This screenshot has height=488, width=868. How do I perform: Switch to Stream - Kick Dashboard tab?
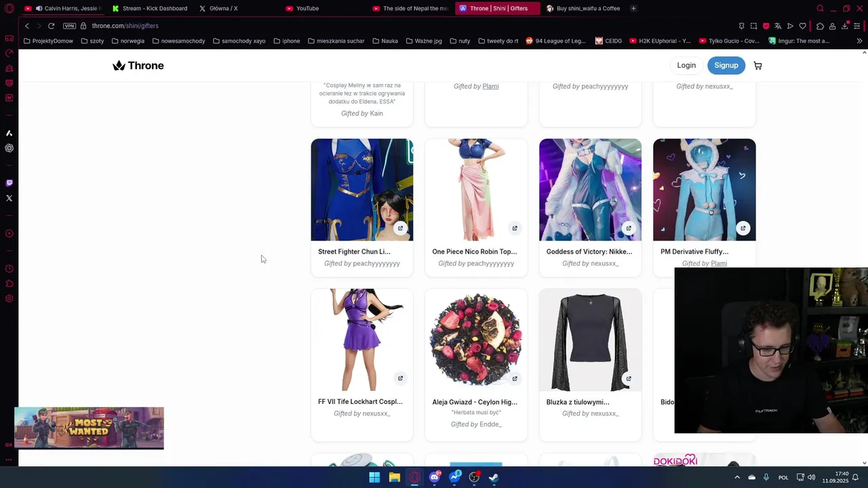[x=150, y=8]
